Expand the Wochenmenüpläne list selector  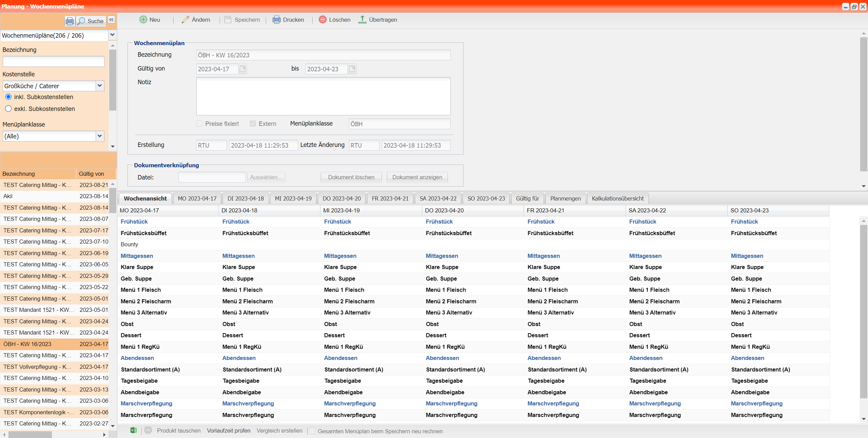click(112, 35)
